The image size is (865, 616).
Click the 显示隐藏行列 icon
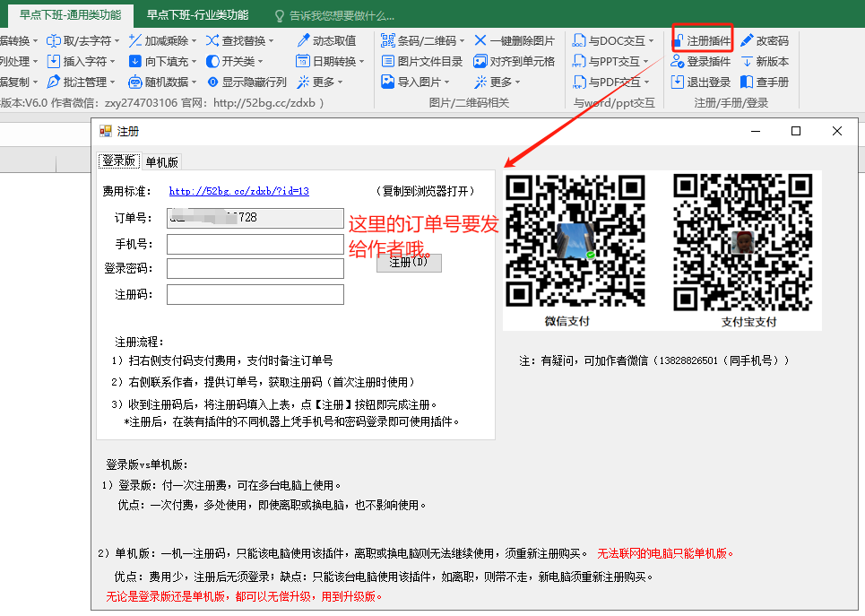pyautogui.click(x=212, y=82)
